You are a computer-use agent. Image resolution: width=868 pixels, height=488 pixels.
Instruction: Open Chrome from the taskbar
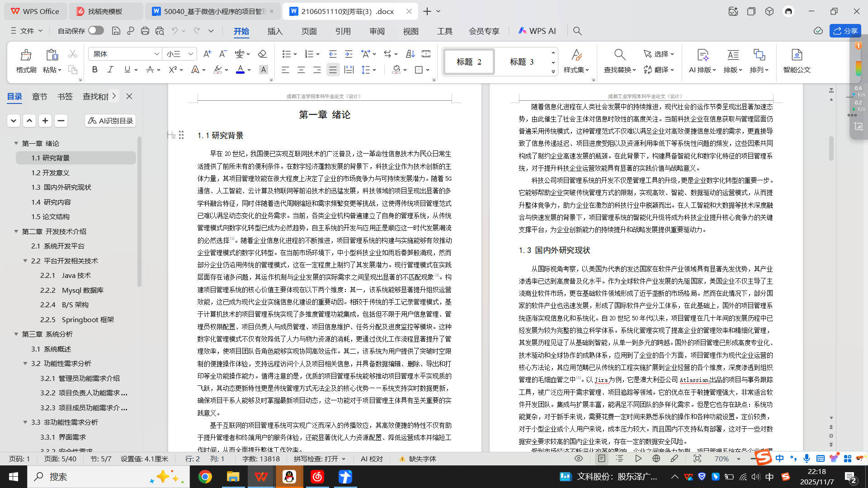click(x=205, y=477)
